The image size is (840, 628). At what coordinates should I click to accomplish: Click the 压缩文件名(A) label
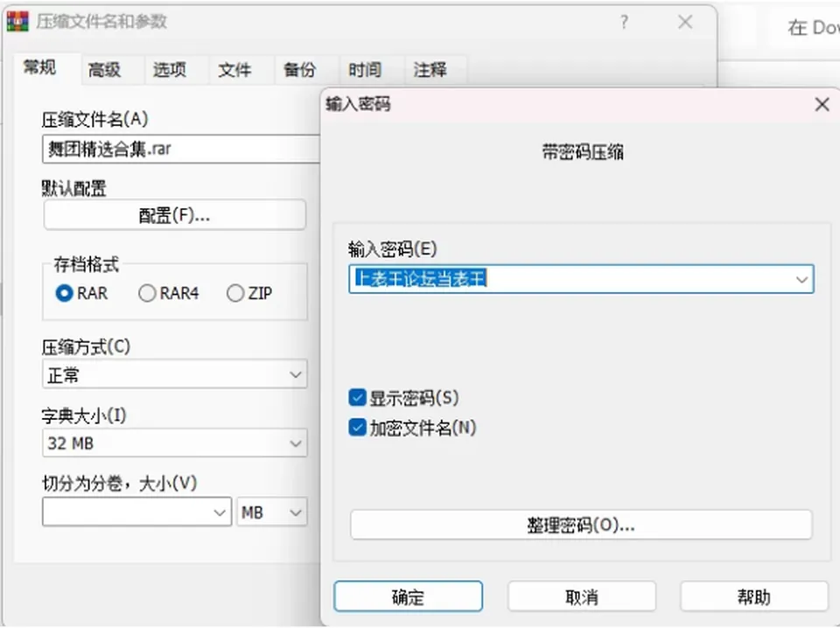94,119
